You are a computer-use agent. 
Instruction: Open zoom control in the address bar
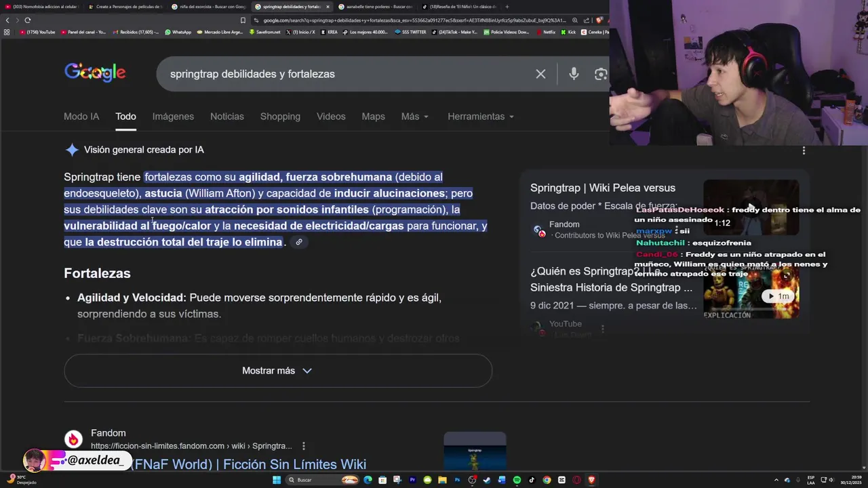click(x=575, y=20)
